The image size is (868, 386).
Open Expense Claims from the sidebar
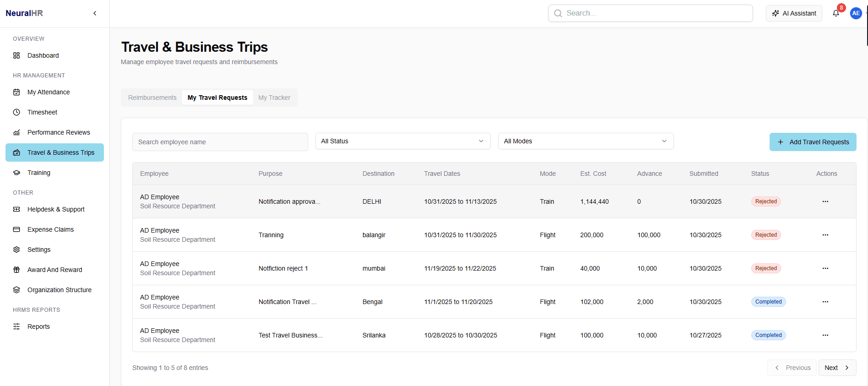click(55, 229)
